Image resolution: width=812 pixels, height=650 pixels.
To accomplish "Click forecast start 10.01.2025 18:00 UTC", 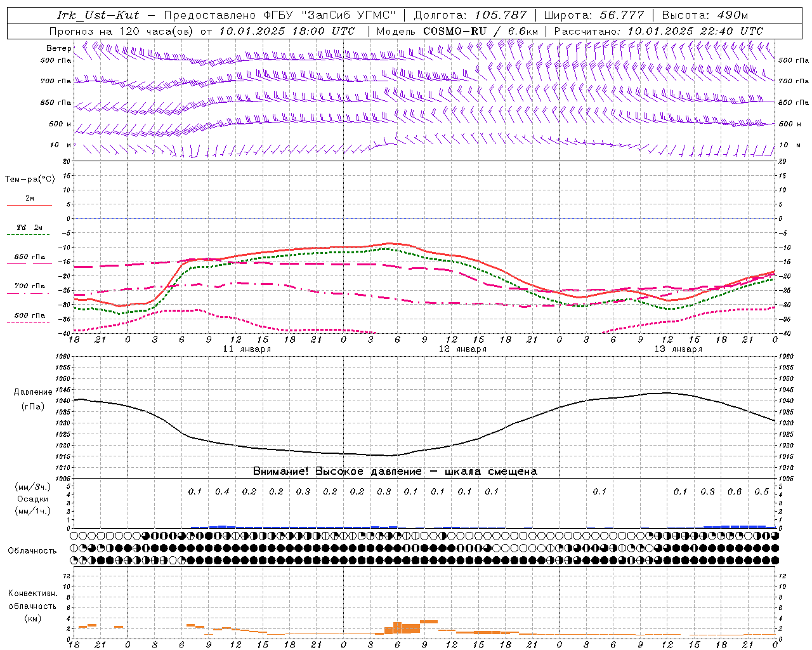I will click(x=287, y=31).
